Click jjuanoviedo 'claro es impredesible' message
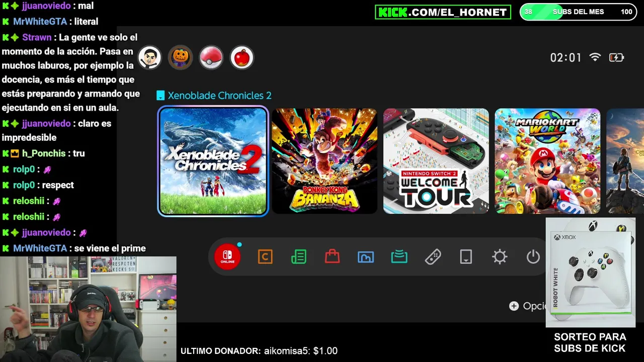This screenshot has height=362, width=644. point(56,130)
